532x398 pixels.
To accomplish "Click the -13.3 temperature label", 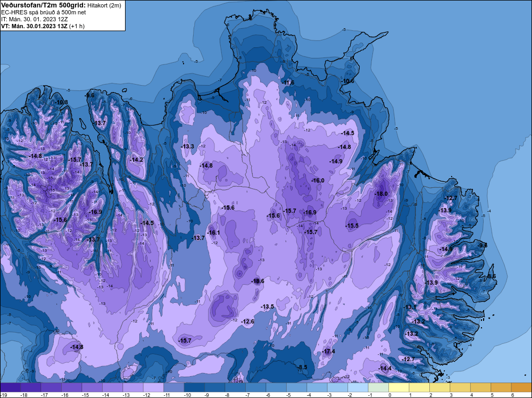I will [x=187, y=146].
